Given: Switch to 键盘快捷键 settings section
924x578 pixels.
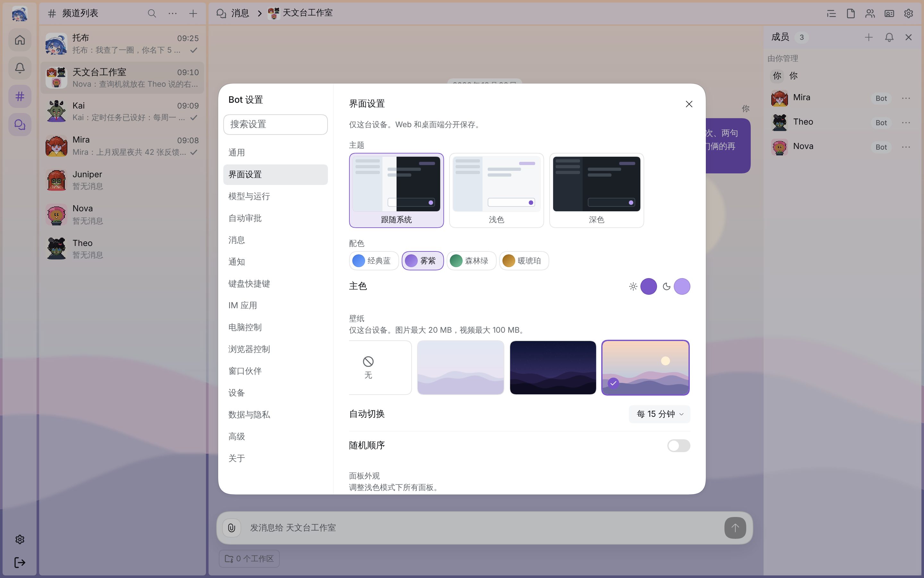Looking at the screenshot, I should [x=275, y=284].
